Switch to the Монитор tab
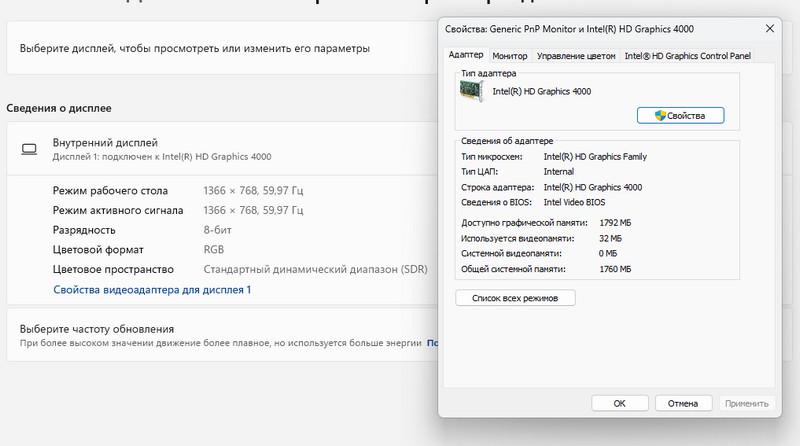Screen dimensions: 800x446 510,57
